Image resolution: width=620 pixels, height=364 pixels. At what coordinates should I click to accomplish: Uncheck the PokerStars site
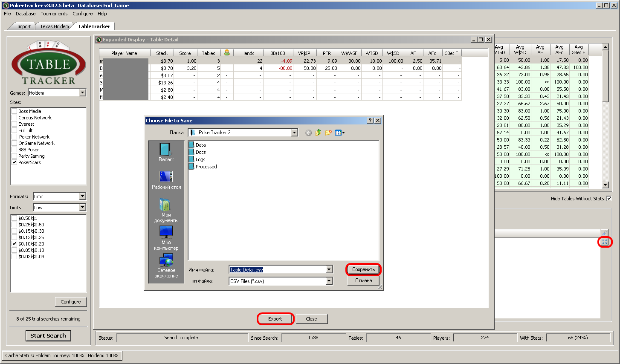coord(14,162)
